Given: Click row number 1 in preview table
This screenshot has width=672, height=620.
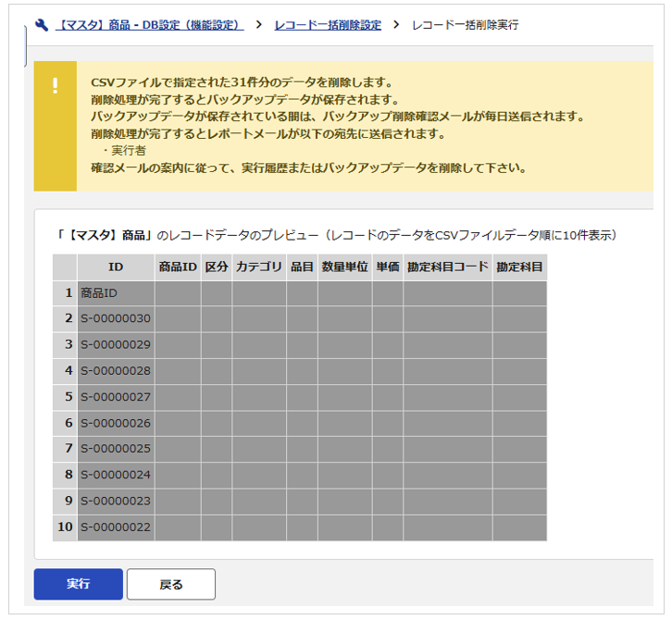Looking at the screenshot, I should (65, 293).
